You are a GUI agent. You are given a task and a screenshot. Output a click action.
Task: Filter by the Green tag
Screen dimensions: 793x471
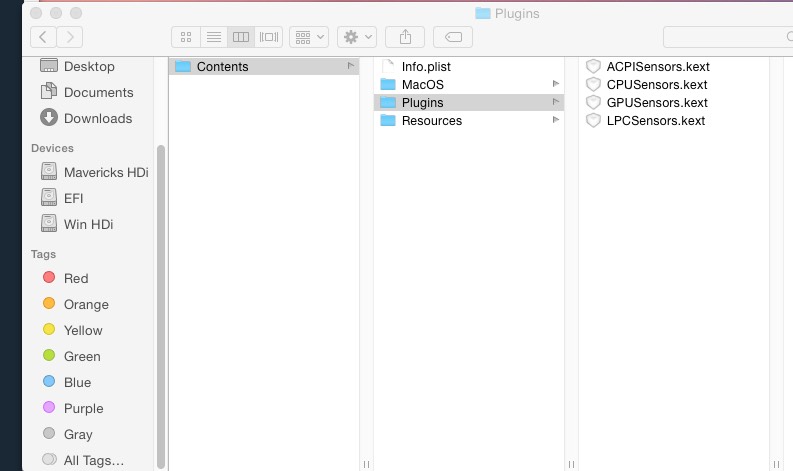(82, 356)
